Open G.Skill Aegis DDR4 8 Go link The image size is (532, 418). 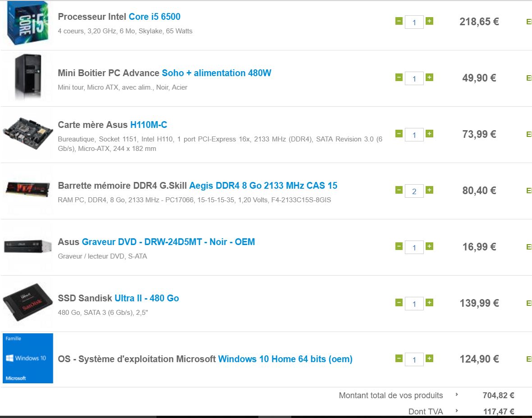pyautogui.click(x=197, y=186)
